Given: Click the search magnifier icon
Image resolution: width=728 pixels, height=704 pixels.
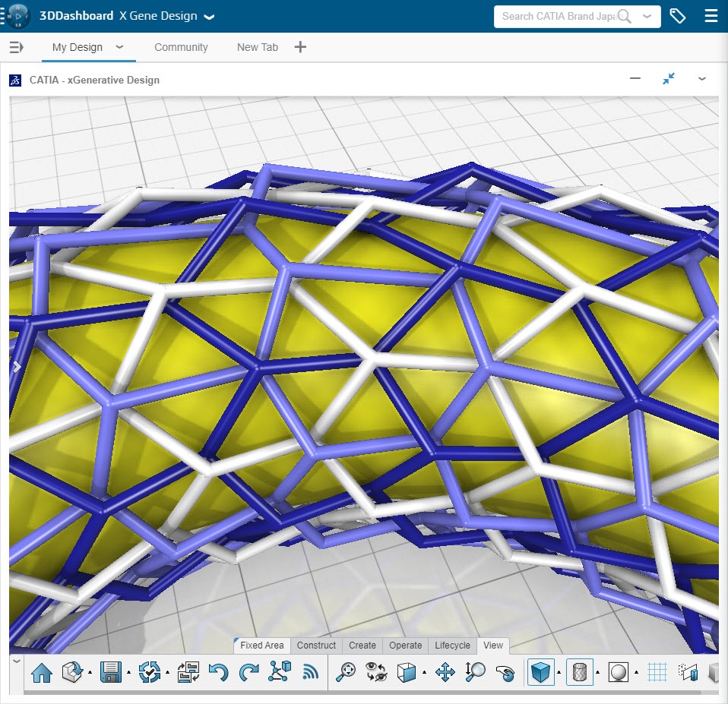Looking at the screenshot, I should pyautogui.click(x=625, y=16).
